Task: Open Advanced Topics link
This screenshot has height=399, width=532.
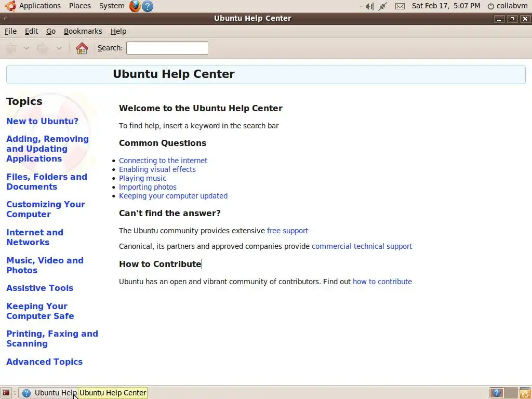Action: coord(45,362)
